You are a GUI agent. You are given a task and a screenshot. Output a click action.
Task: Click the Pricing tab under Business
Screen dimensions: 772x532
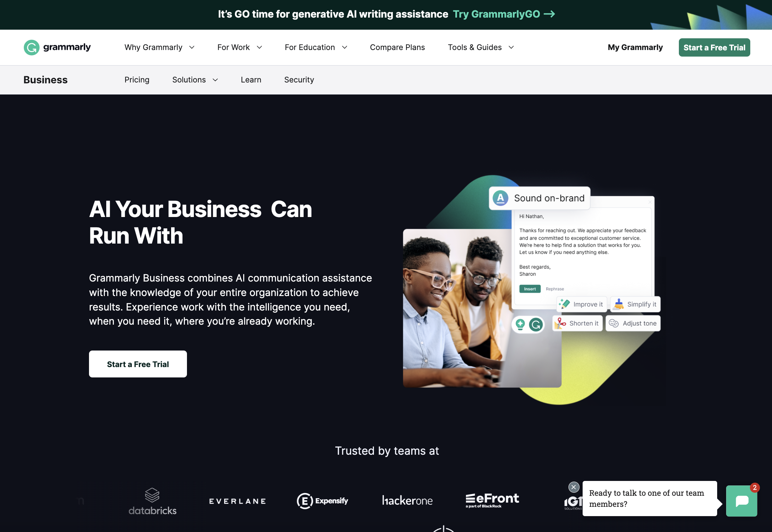pyautogui.click(x=137, y=79)
